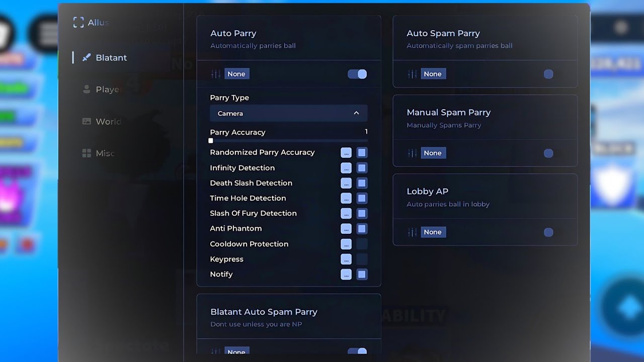Screen dimensions: 644x362
Task: Open options button for Infinity Detection
Action: (346, 168)
